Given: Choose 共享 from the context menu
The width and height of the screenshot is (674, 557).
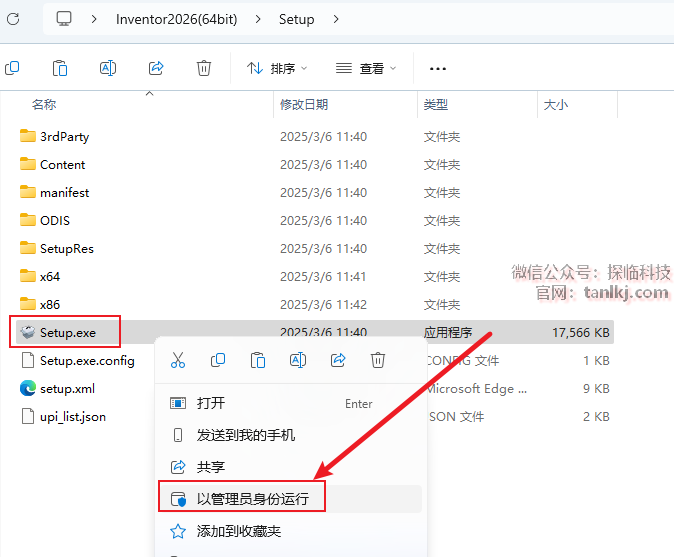Looking at the screenshot, I should click(x=291, y=467).
